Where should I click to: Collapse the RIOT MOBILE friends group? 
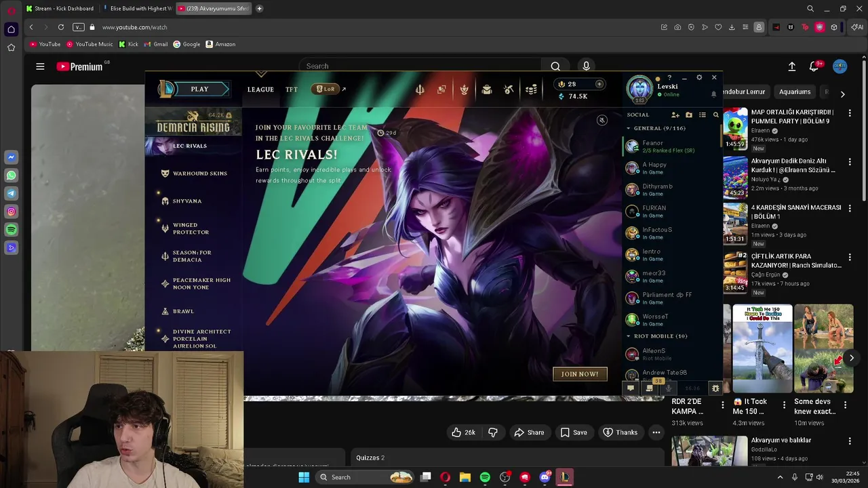[x=628, y=336]
